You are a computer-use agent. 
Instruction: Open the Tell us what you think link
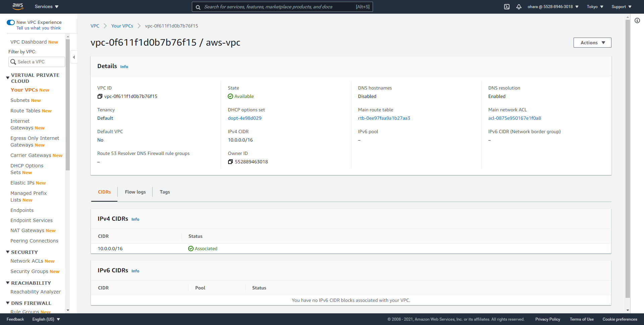coord(39,28)
